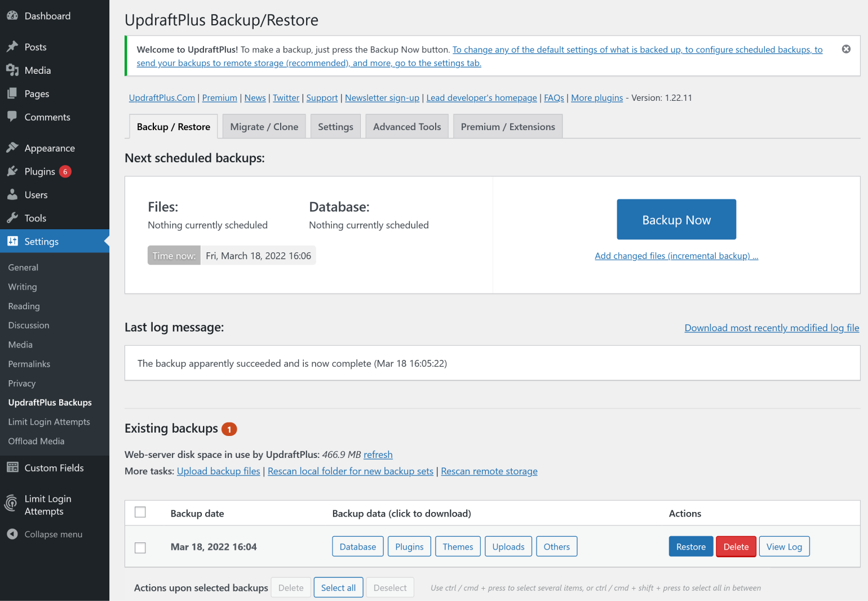Click the Delete button for selected backups
The image size is (868, 601).
pos(291,587)
